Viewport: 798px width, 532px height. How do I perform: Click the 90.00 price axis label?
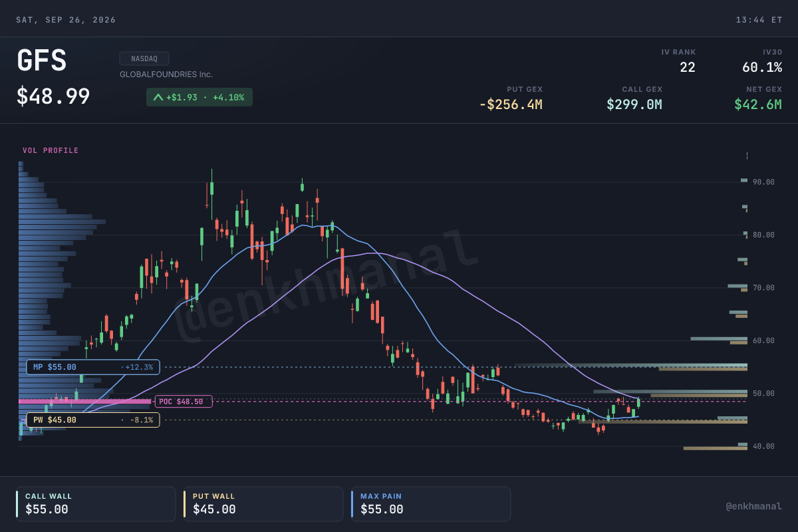[x=763, y=182]
